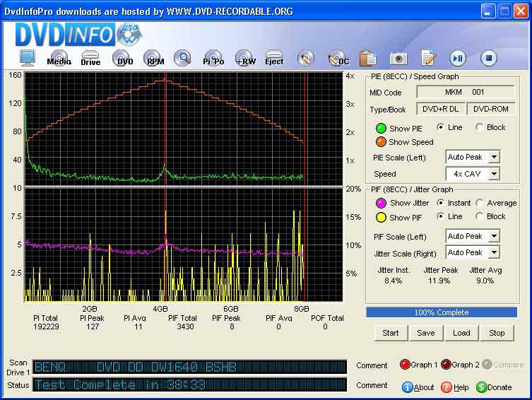Click the Graph 1 red icon
532x400 pixels.
[x=405, y=365]
